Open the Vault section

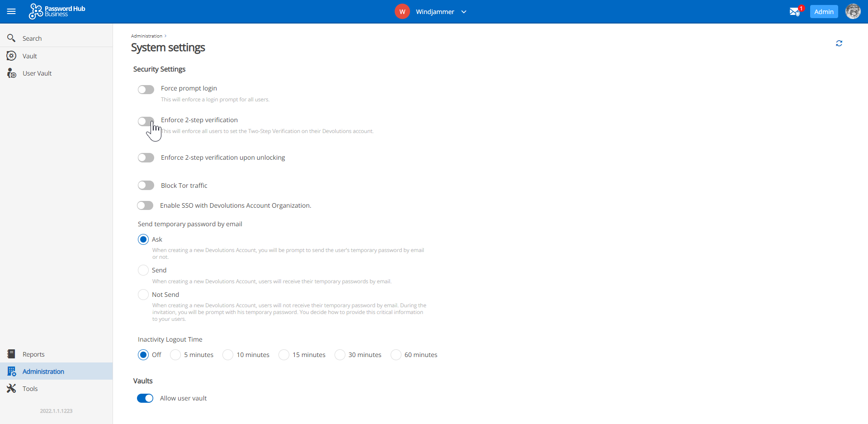click(x=30, y=56)
